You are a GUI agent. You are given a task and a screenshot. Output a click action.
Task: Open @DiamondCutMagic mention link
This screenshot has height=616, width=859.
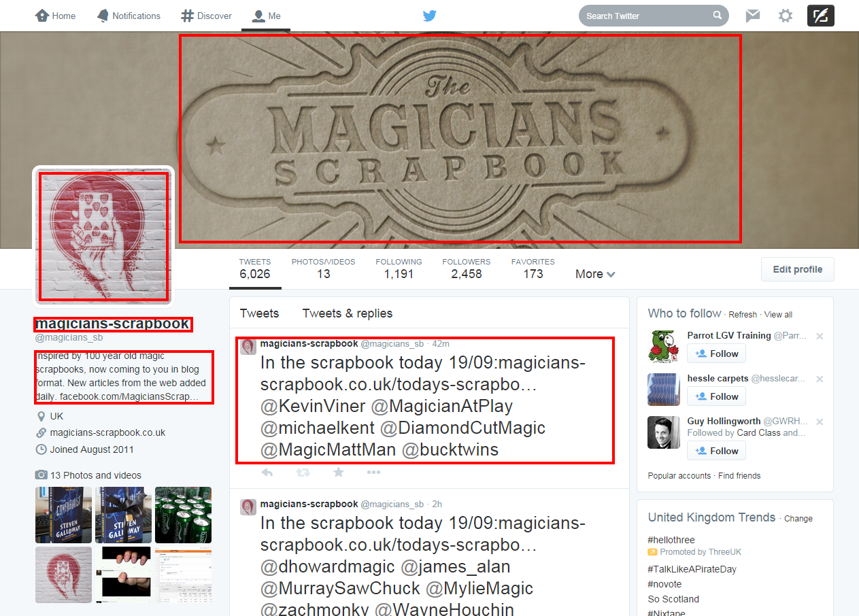[x=462, y=428]
